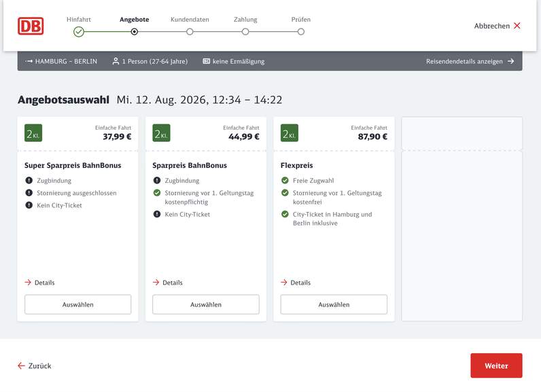Click the 44,99 € price
This screenshot has width=541, height=392.
coord(244,137)
